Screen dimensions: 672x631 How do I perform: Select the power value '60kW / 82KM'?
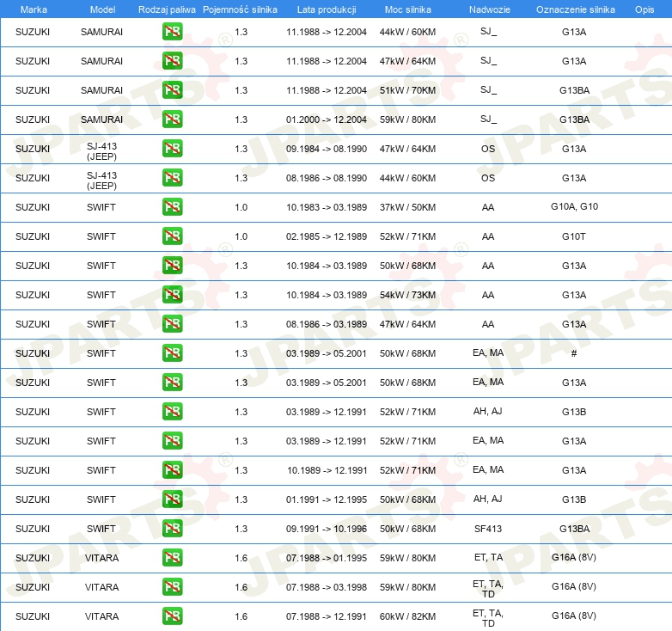pyautogui.click(x=407, y=616)
